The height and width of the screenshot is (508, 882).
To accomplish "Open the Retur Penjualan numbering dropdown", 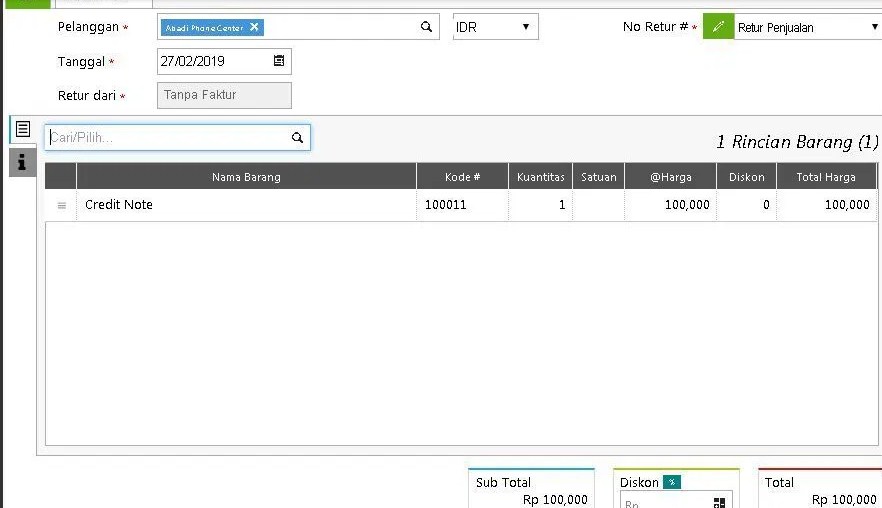I will click(x=806, y=27).
